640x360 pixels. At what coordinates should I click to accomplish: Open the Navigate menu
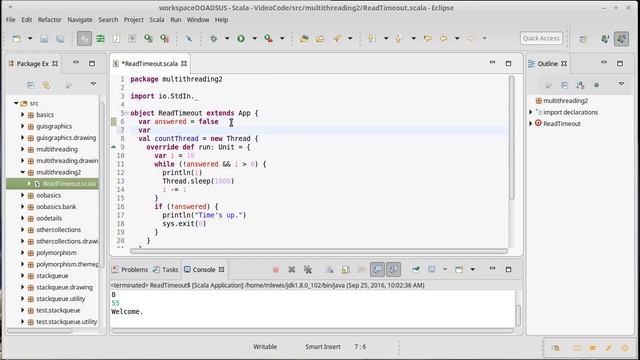[80, 20]
